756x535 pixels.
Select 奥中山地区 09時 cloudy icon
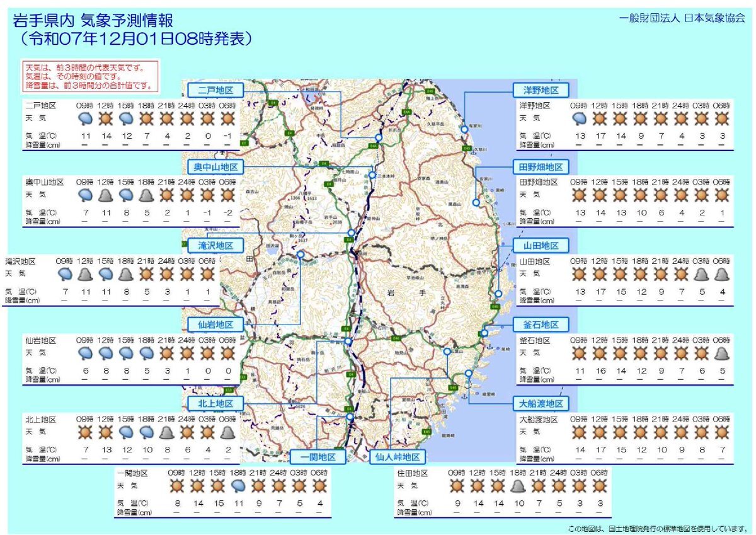click(86, 195)
